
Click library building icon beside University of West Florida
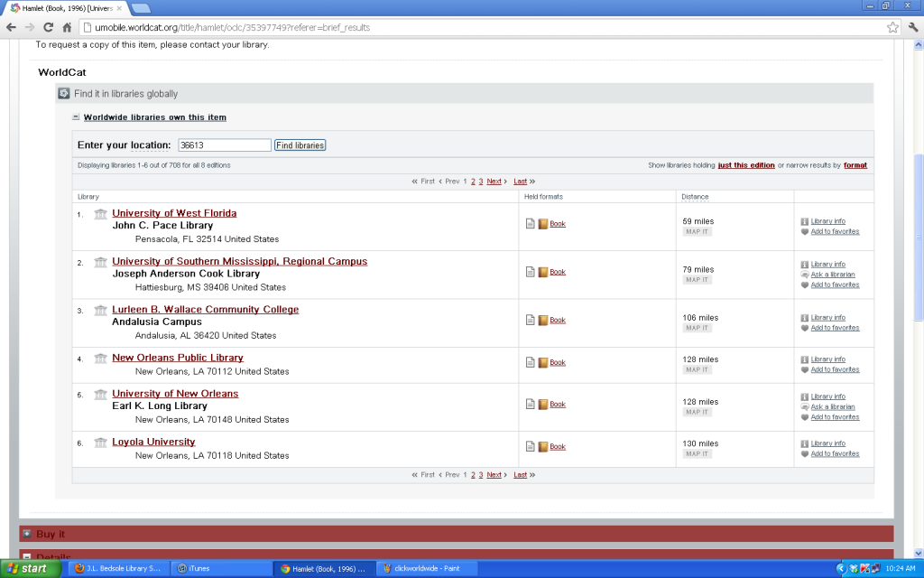[100, 214]
